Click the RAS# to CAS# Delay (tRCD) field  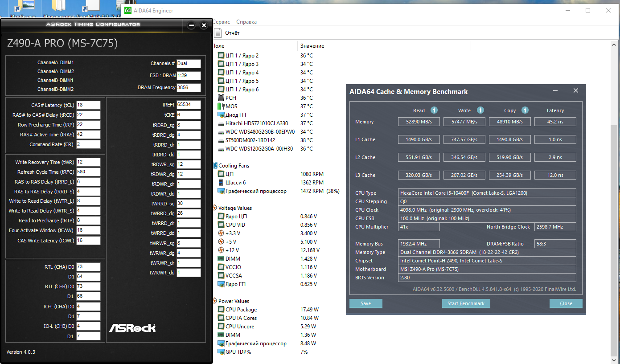click(88, 115)
